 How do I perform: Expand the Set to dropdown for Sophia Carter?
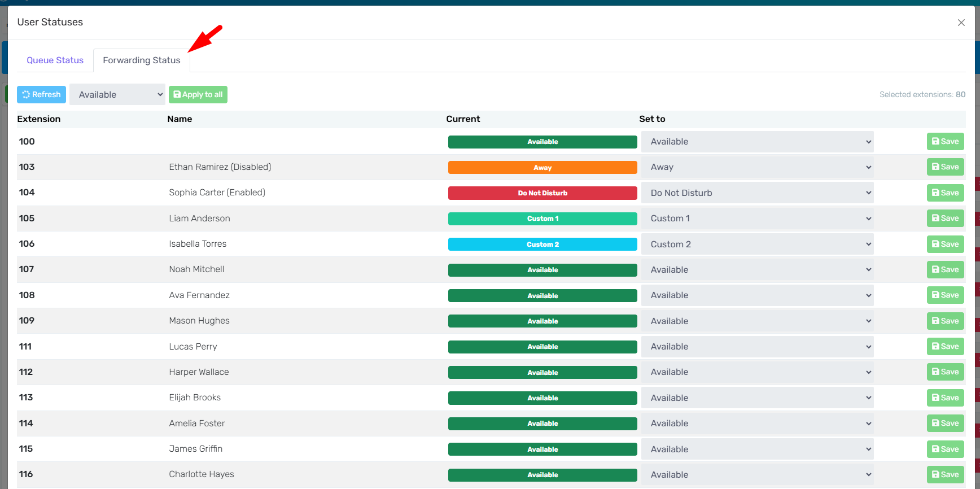pos(756,193)
